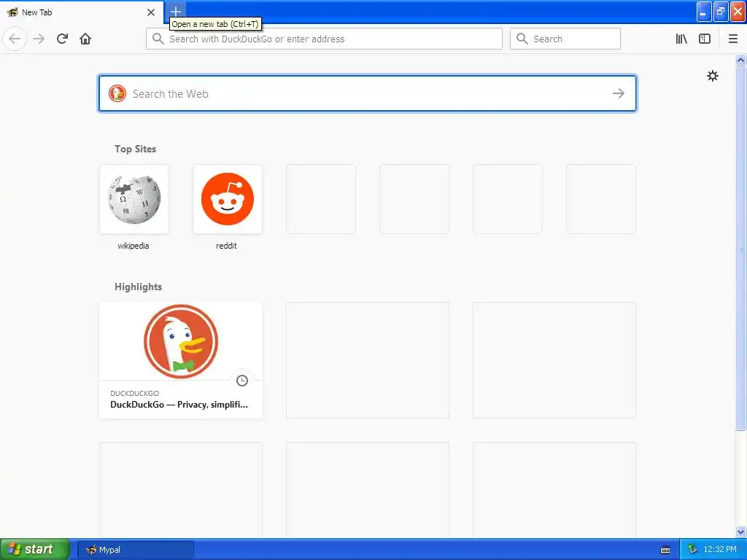
Task: Go back one page
Action: point(15,39)
